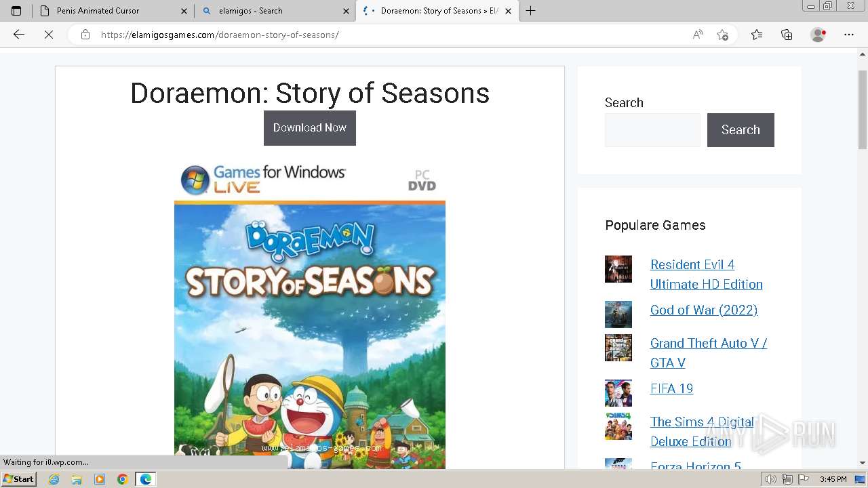Click the 3:45 PM system clock

[x=833, y=479]
